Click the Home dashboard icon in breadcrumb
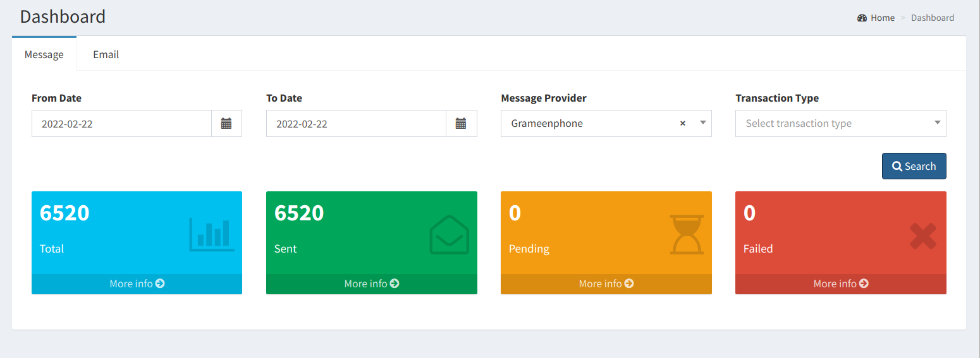980x358 pixels. tap(862, 18)
